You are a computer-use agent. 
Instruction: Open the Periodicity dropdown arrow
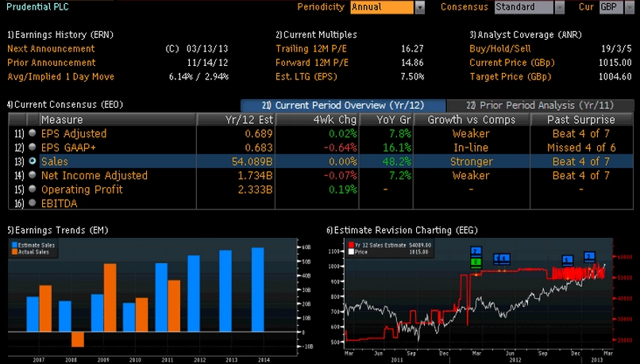tap(419, 7)
